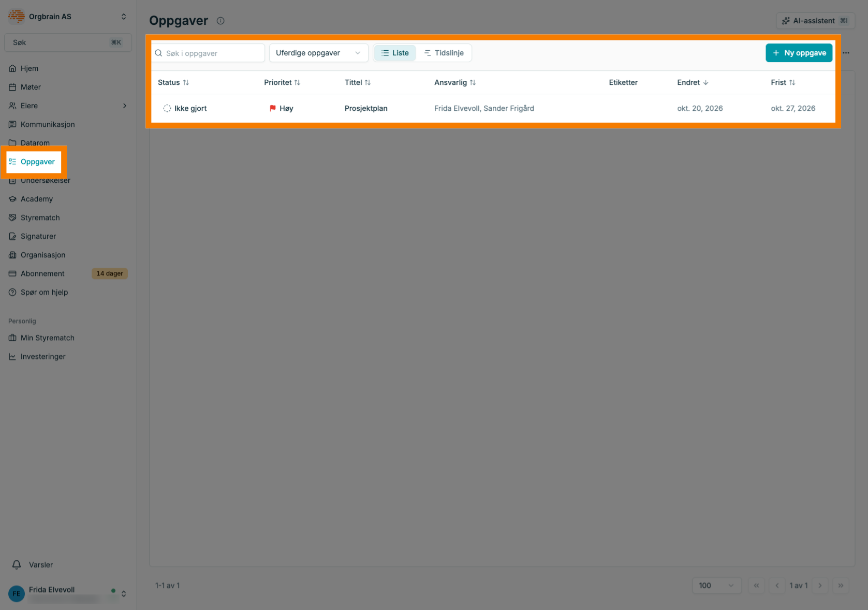Screen dimensions: 868x610
Task: Open the 100 rows per page dropdown
Action: tap(716, 586)
